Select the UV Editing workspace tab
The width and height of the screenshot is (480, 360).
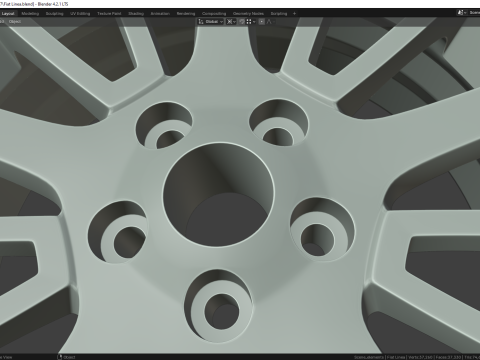[x=80, y=14]
